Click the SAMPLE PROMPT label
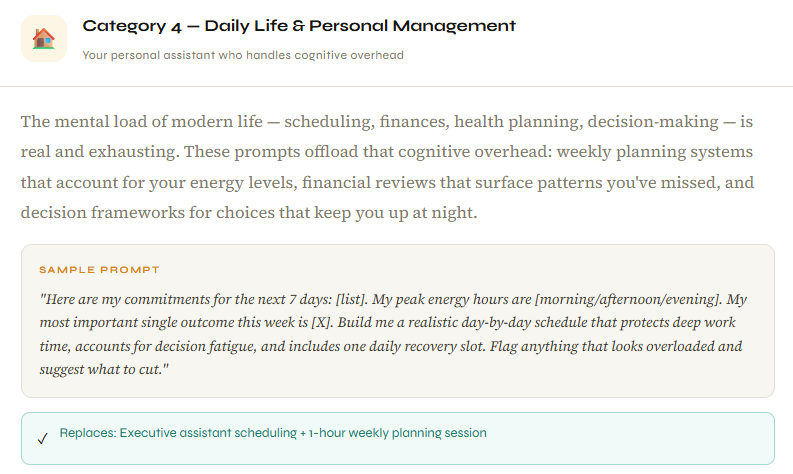This screenshot has height=474, width=793. tap(99, 270)
